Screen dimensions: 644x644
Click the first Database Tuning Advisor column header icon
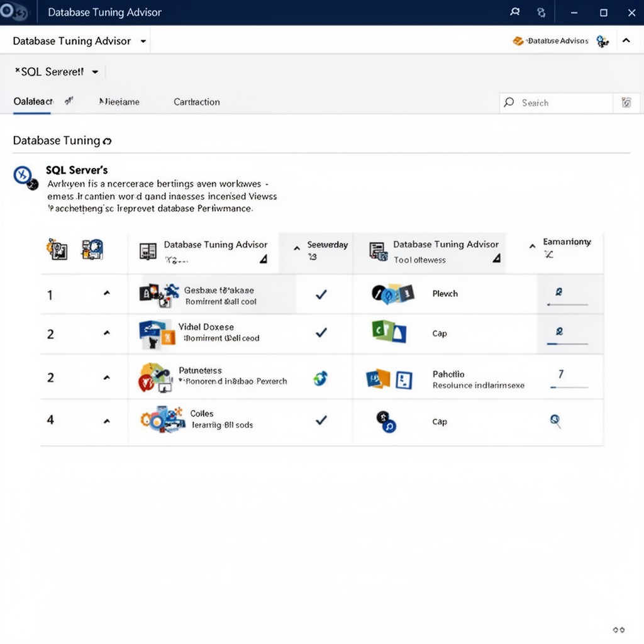tap(148, 251)
